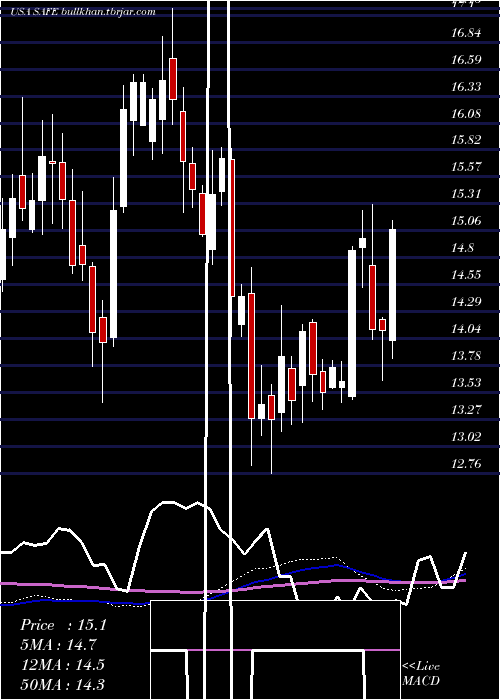Select the '12MA : 14.5' readout

coord(62,664)
